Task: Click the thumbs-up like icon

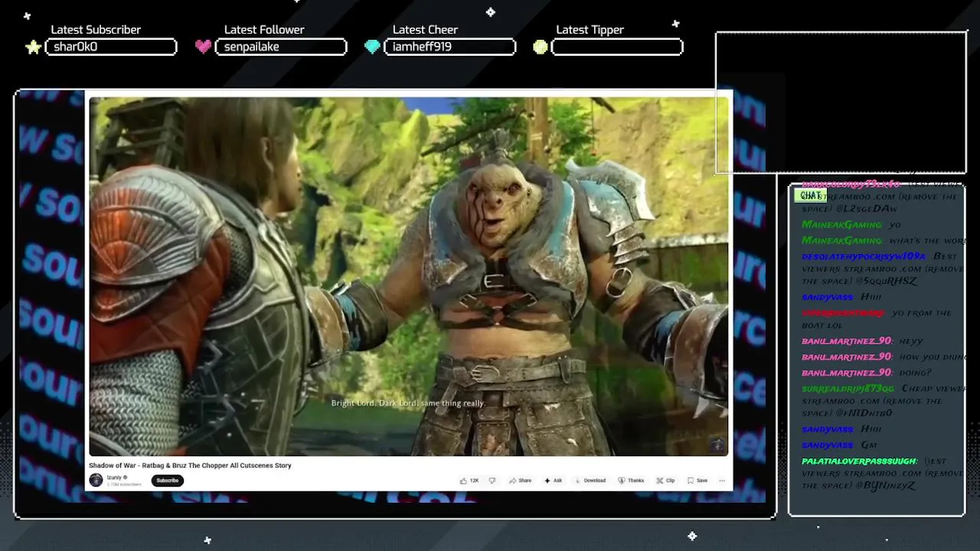Action: coord(463,481)
